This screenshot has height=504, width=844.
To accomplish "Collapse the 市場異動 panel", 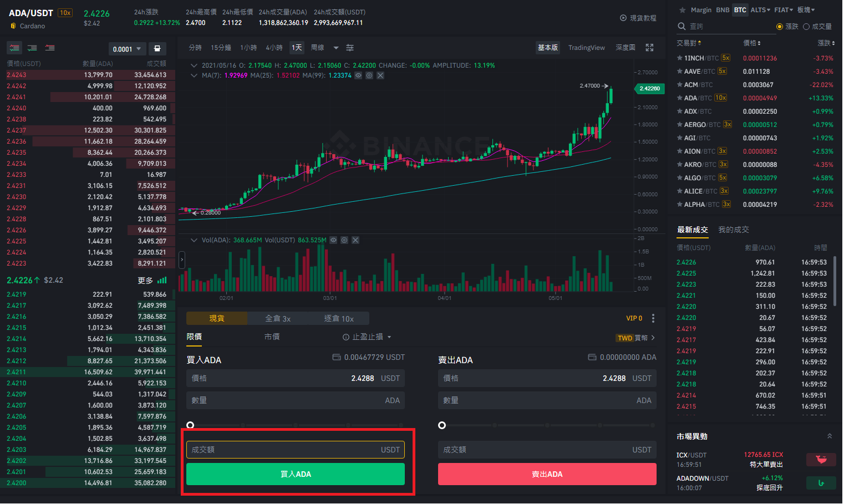I will pyautogui.click(x=830, y=436).
